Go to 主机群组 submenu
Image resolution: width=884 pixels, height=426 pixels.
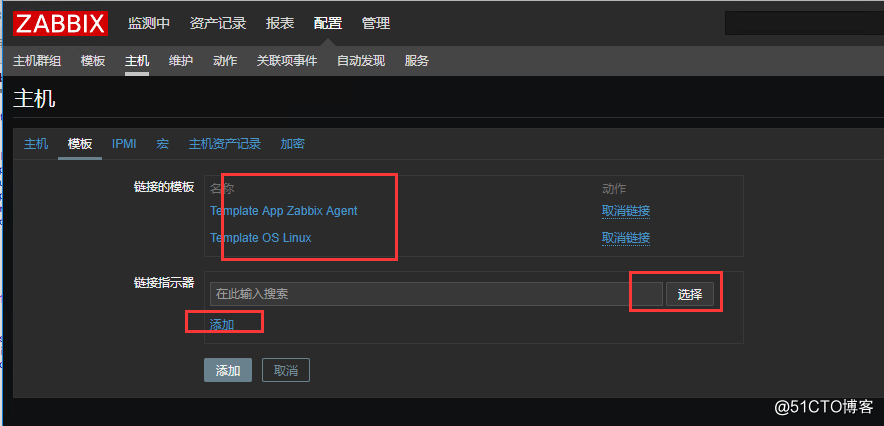point(37,61)
